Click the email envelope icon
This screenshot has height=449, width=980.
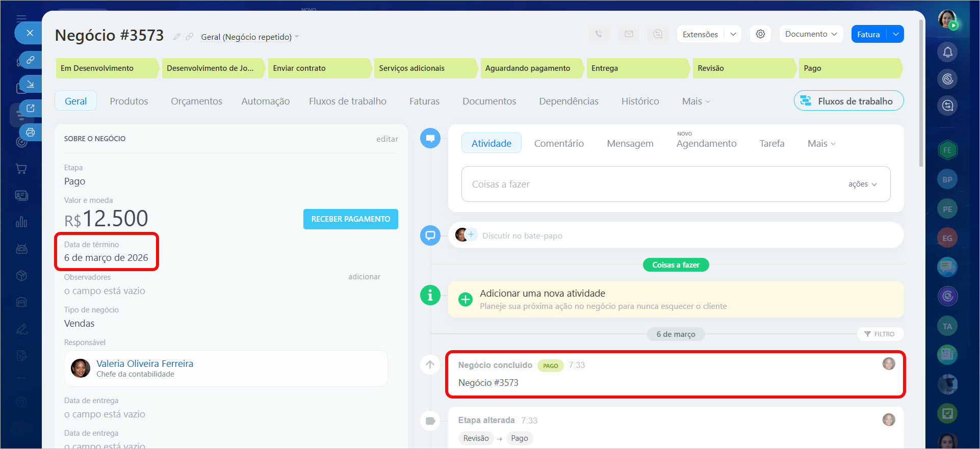(x=629, y=34)
